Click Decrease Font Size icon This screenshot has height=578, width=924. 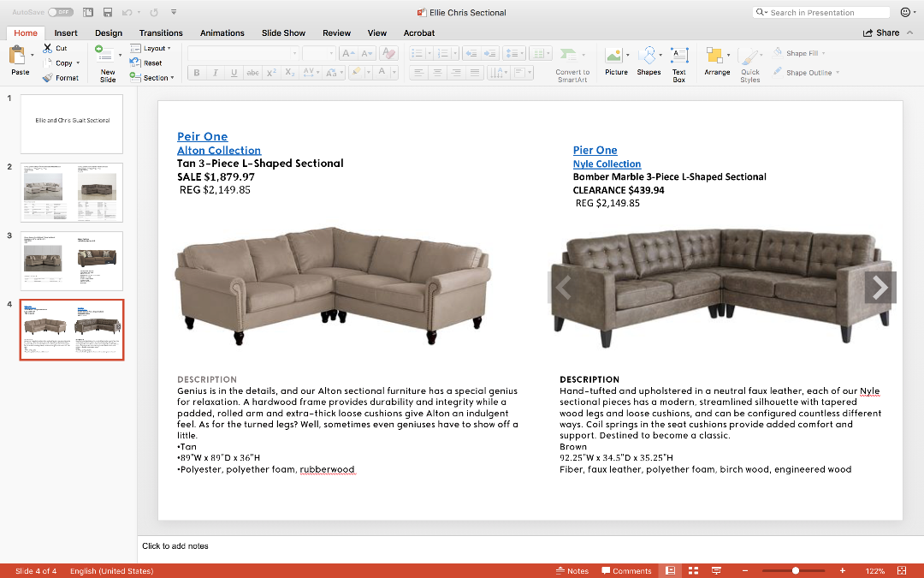[x=366, y=53]
